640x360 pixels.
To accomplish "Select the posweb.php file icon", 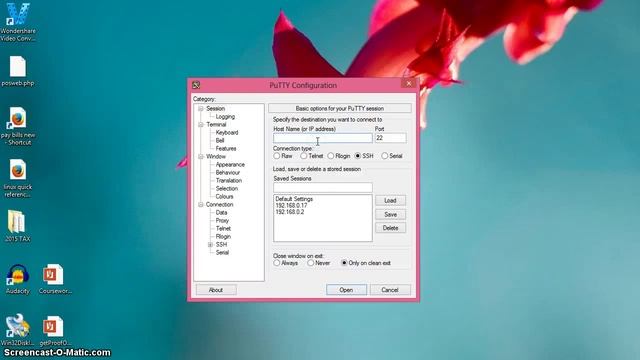I will [18, 71].
